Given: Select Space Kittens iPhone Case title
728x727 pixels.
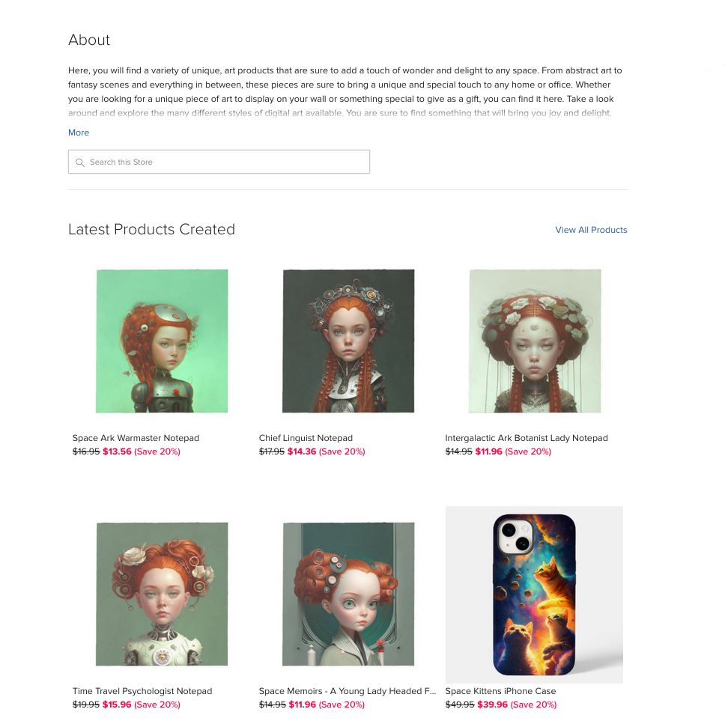Looking at the screenshot, I should (500, 691).
